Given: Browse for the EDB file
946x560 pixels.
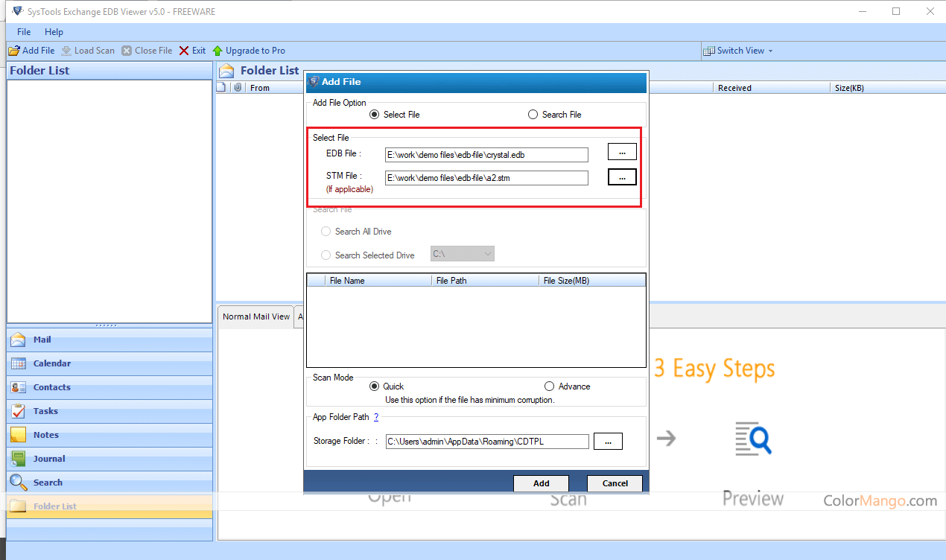Looking at the screenshot, I should pos(622,152).
